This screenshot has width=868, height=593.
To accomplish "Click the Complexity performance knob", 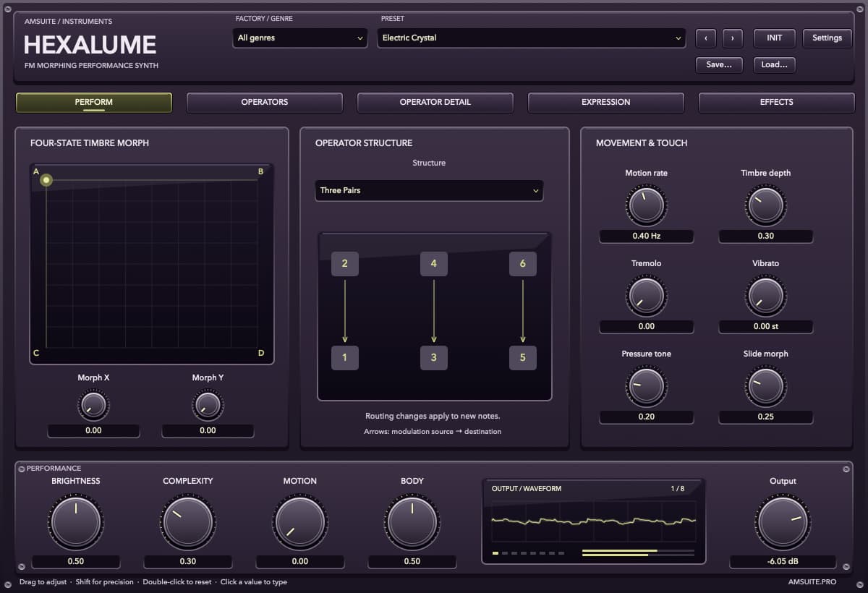I will (x=188, y=521).
